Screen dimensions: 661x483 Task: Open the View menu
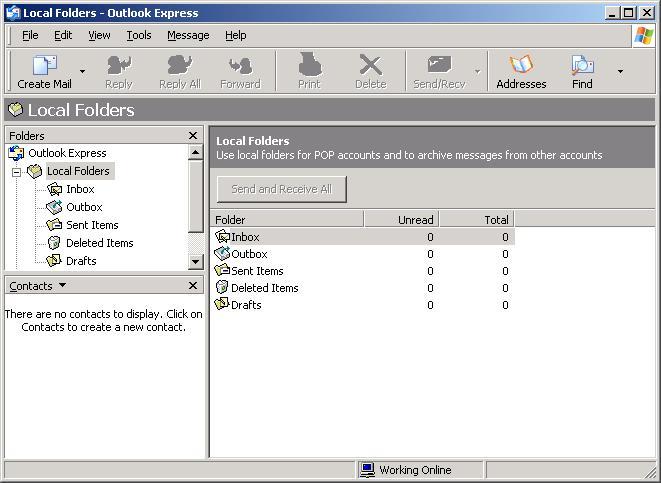pos(99,35)
